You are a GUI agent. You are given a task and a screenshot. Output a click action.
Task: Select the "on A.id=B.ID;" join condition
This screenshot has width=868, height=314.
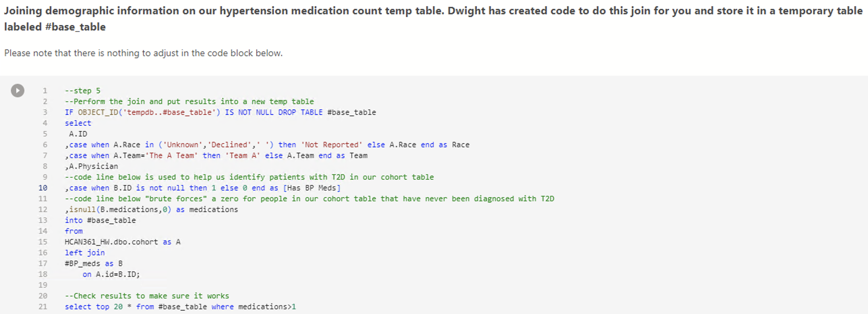111,274
